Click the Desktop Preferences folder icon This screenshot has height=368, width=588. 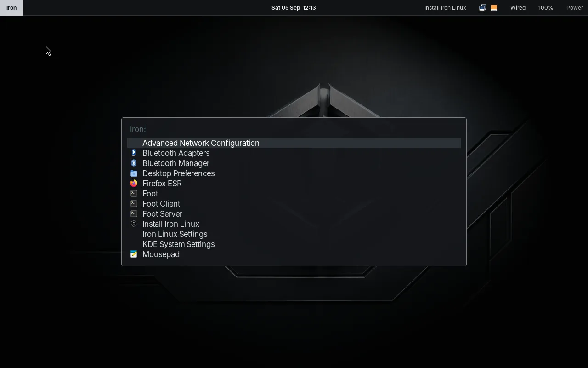coord(134,173)
